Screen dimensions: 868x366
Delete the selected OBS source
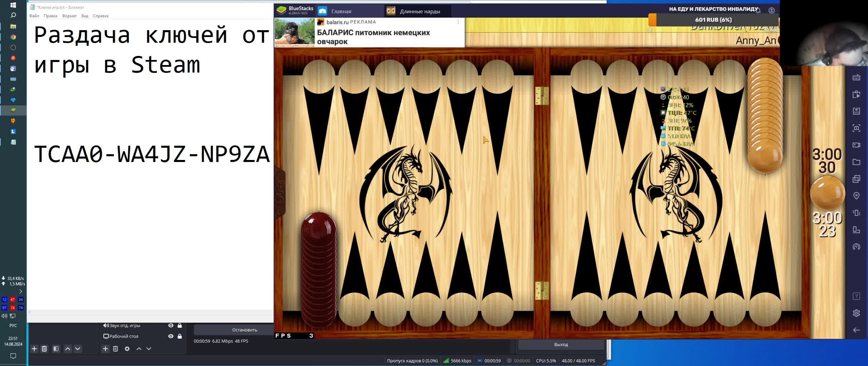(115, 349)
